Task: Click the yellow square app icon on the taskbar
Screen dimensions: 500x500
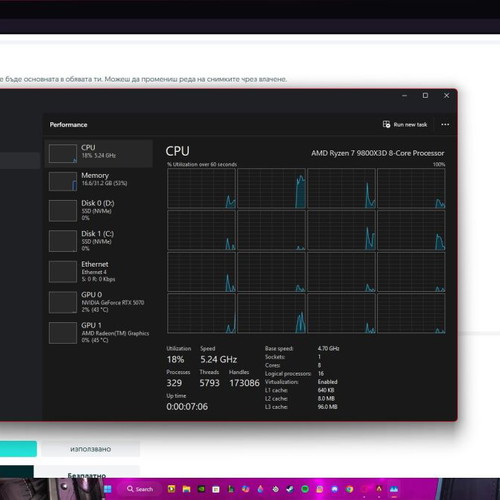Action: [x=172, y=489]
